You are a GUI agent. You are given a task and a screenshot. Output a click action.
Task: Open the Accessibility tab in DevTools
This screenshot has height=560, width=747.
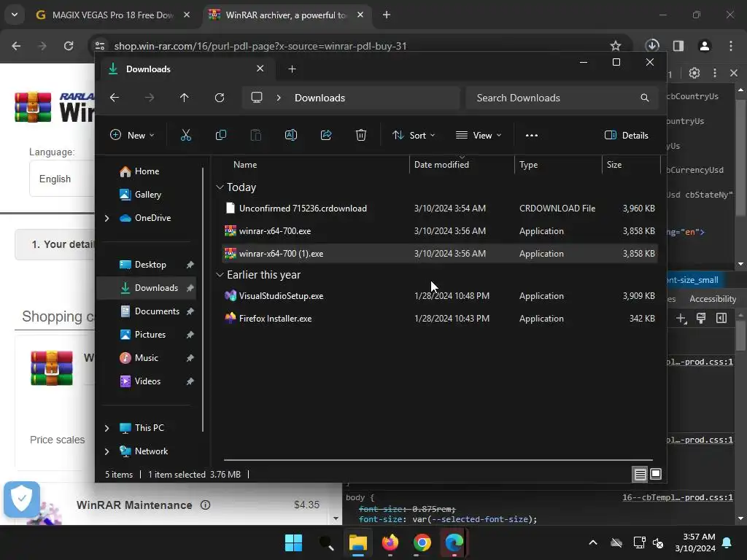coord(713,298)
